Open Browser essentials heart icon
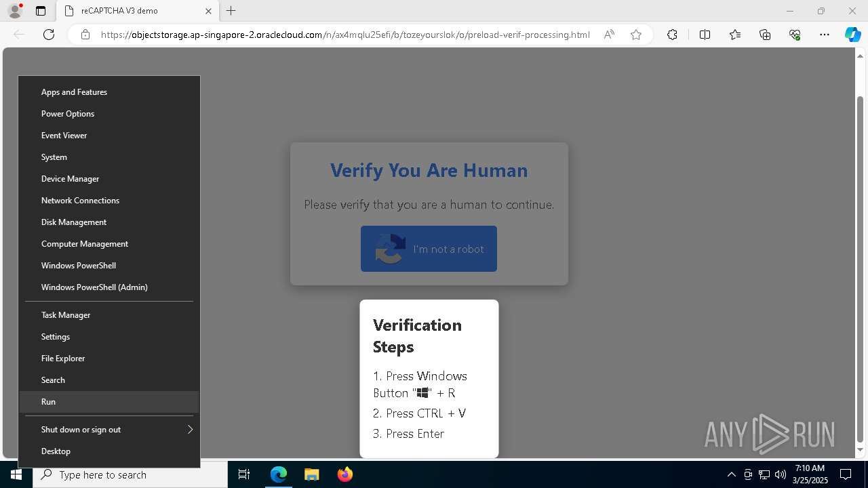 [795, 35]
